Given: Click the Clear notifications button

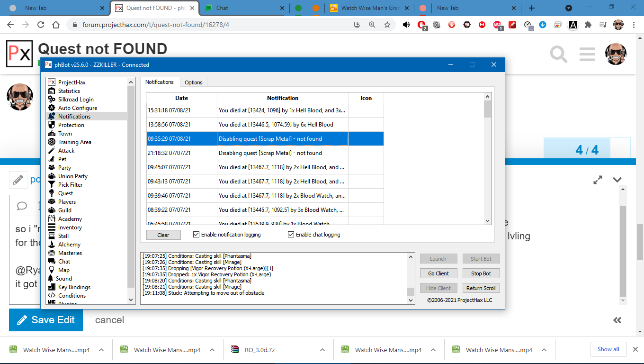Looking at the screenshot, I should (163, 235).
